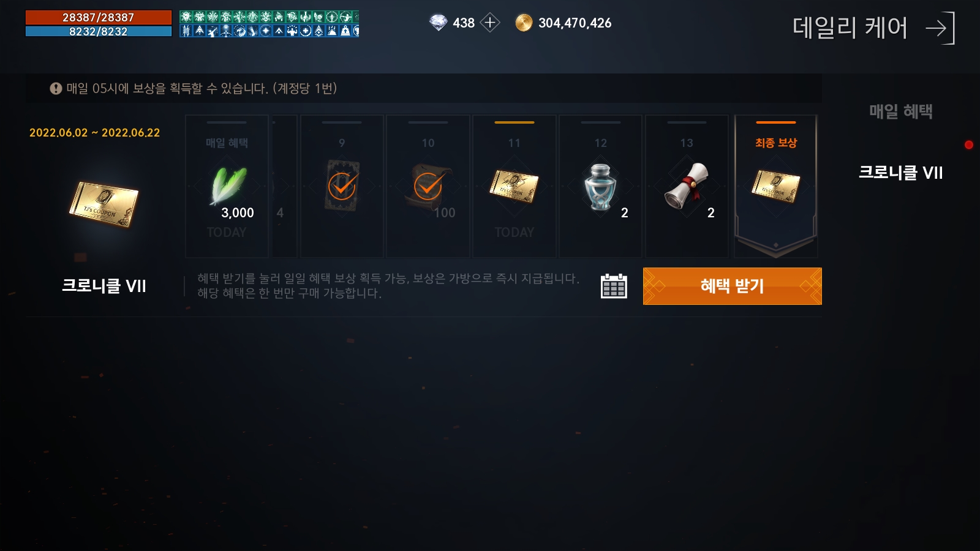Open the 매일 혜택 side tab
980x551 pixels.
click(901, 111)
